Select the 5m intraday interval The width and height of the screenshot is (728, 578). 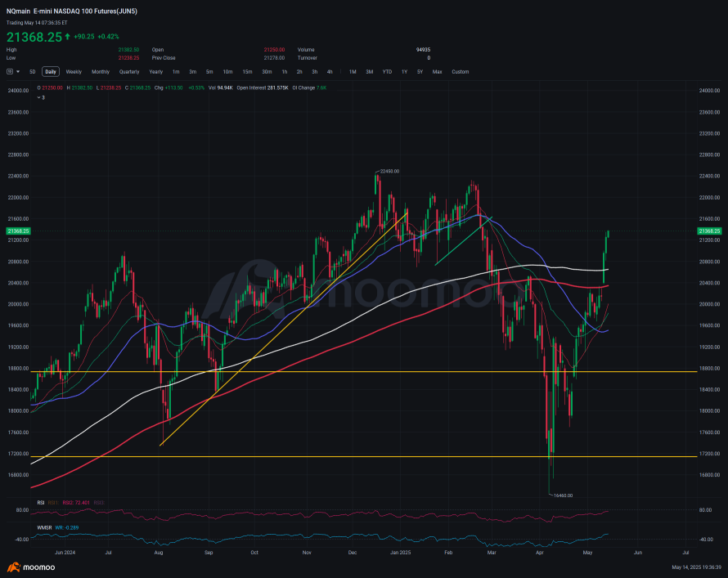[209, 72]
